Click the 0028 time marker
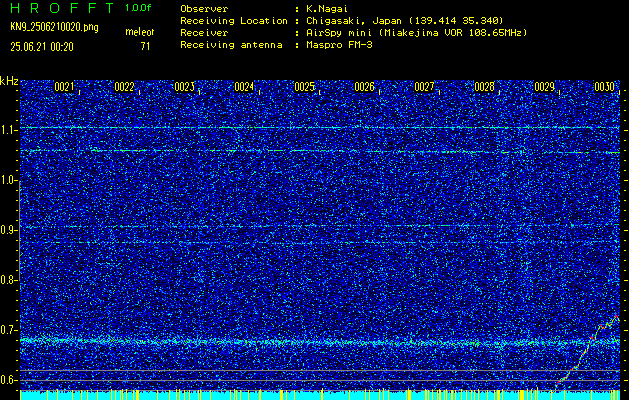Image resolution: width=629 pixels, height=400 pixels. (485, 87)
